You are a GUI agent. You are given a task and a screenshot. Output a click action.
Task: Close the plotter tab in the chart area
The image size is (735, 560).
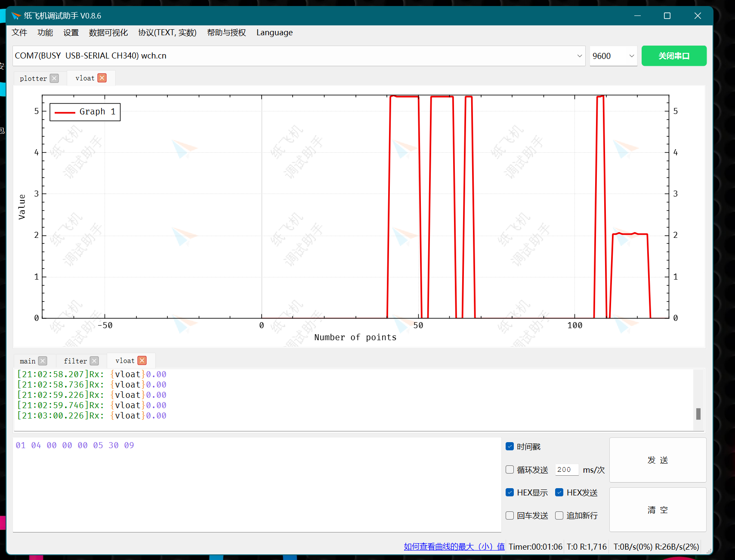tap(54, 78)
